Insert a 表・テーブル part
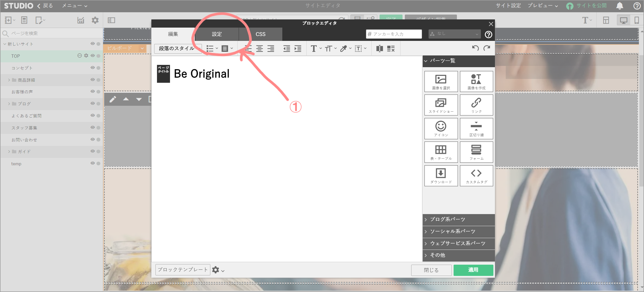 [x=441, y=152]
